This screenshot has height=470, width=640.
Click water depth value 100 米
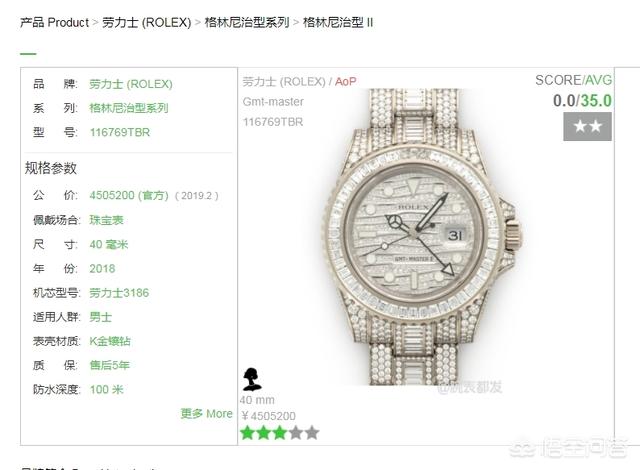(107, 389)
